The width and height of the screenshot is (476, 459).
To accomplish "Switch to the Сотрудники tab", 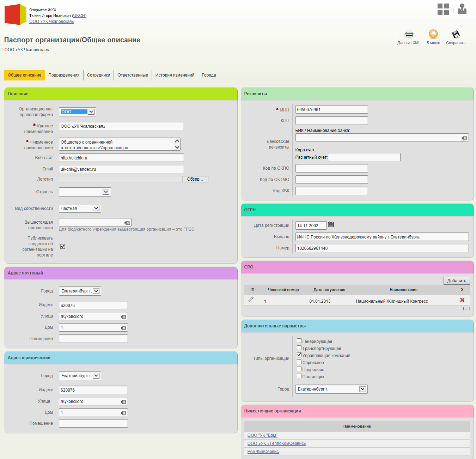I will (x=98, y=75).
